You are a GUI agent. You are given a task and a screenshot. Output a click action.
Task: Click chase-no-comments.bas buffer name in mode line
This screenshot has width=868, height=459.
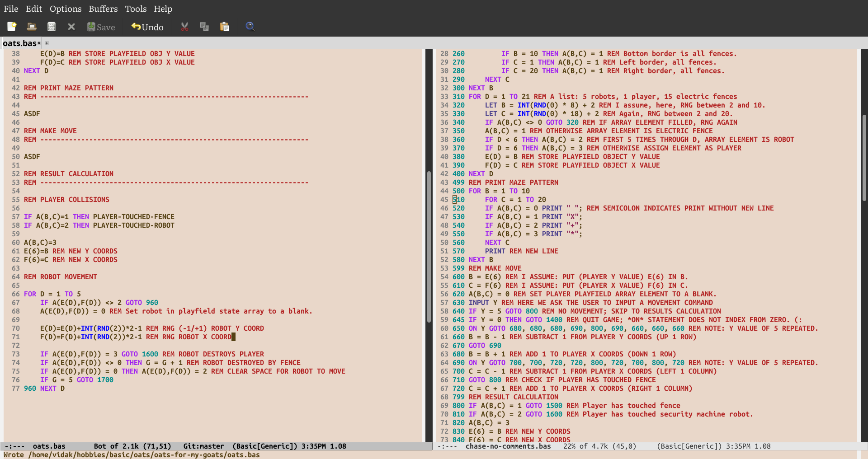coord(508,446)
